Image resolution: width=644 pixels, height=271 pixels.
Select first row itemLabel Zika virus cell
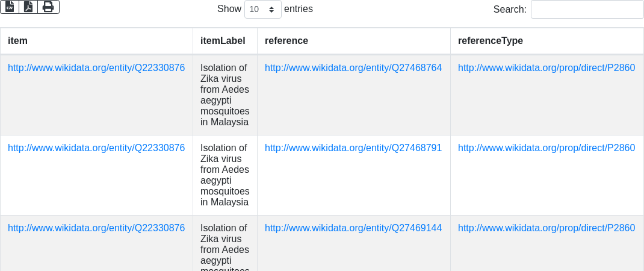225,95
